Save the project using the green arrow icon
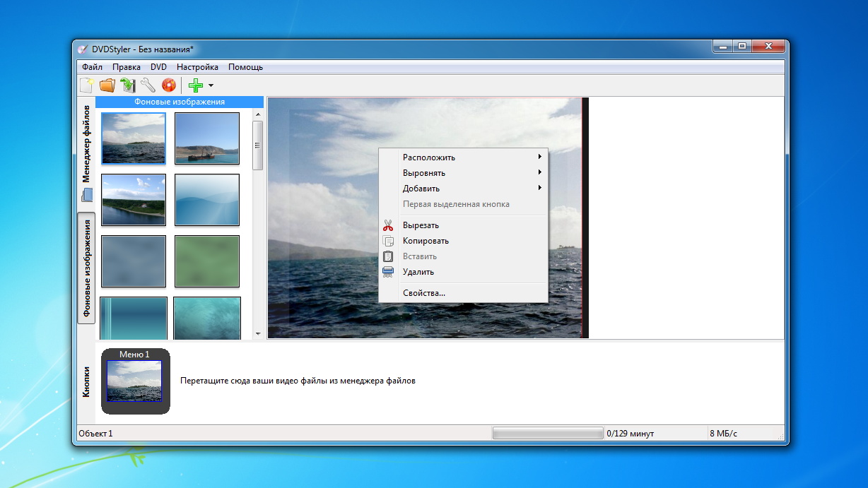 point(127,85)
